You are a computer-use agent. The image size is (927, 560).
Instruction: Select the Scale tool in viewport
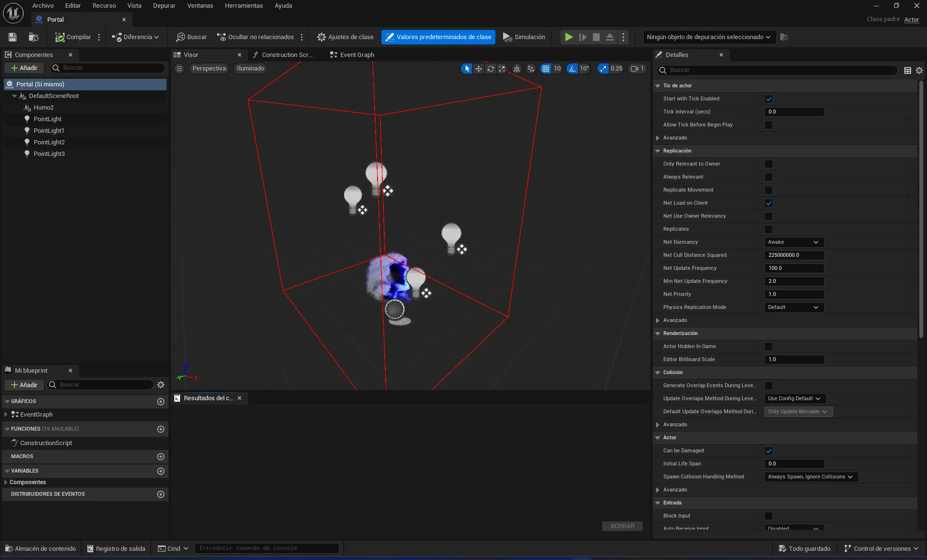coord(502,69)
